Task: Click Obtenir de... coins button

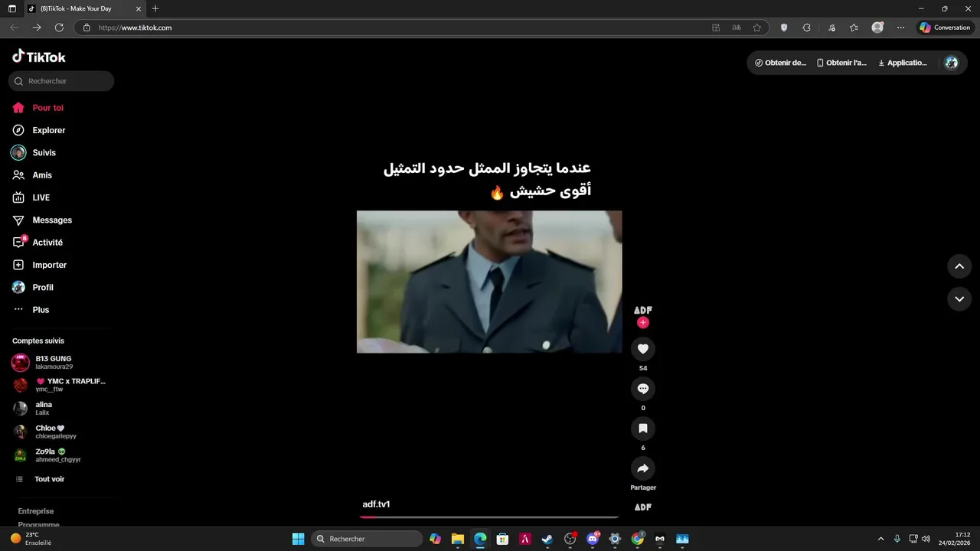Action: pos(780,63)
